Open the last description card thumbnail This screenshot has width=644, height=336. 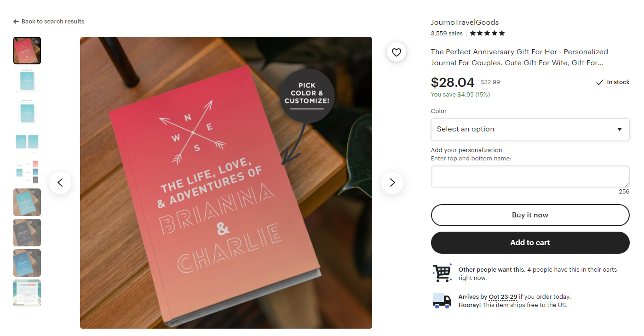(x=27, y=293)
